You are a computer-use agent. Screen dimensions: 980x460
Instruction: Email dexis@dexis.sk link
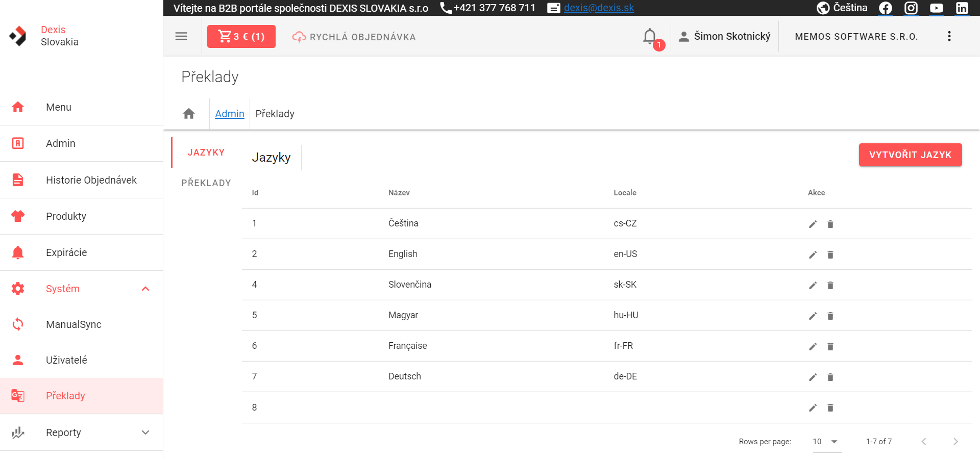pyautogui.click(x=599, y=8)
